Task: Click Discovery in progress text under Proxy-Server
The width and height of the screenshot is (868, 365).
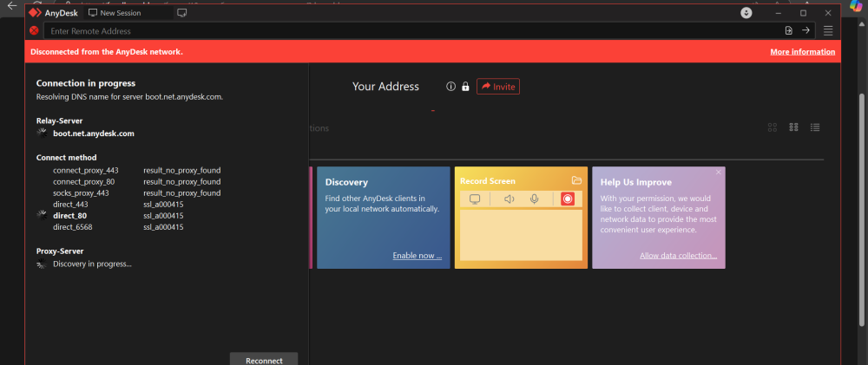Action: coord(93,264)
